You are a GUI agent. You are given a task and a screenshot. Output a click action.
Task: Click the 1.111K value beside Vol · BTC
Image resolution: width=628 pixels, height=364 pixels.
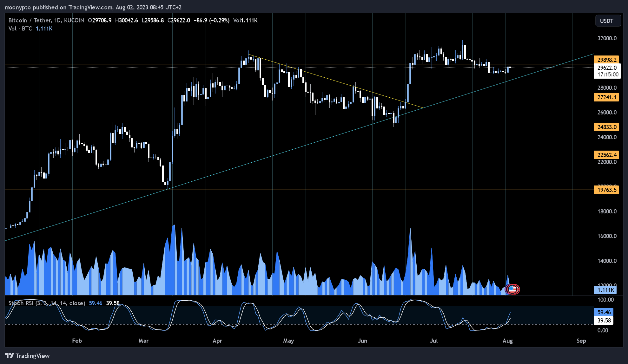tap(44, 29)
